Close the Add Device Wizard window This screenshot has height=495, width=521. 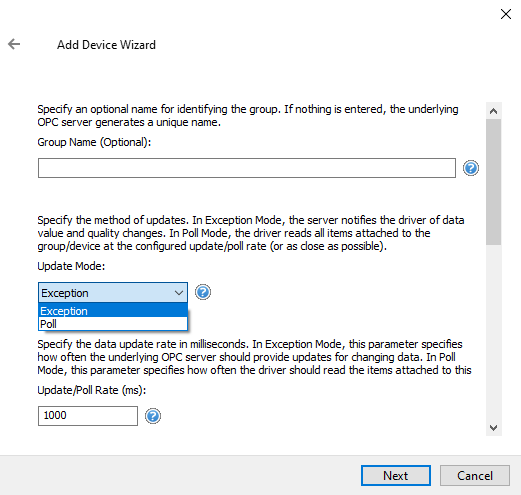coord(506,14)
